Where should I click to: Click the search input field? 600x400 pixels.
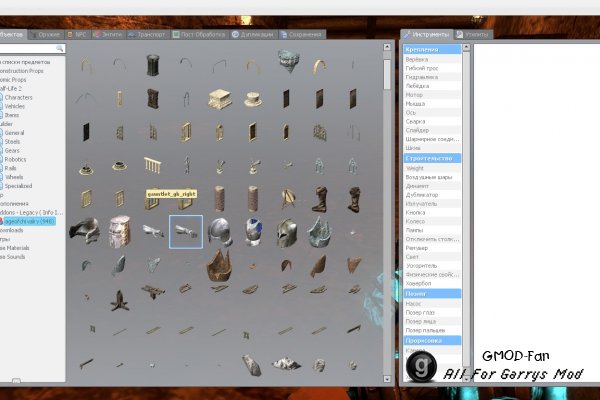click(28, 48)
